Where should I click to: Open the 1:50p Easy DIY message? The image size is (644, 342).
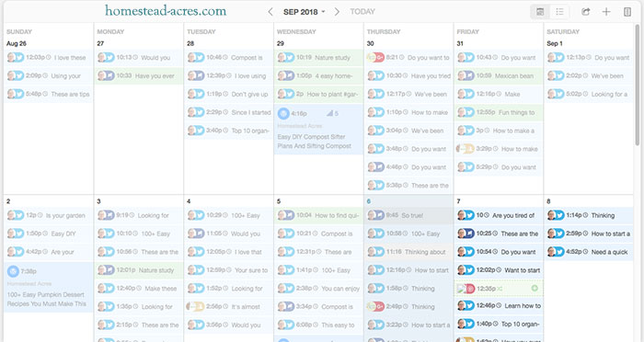(x=48, y=234)
